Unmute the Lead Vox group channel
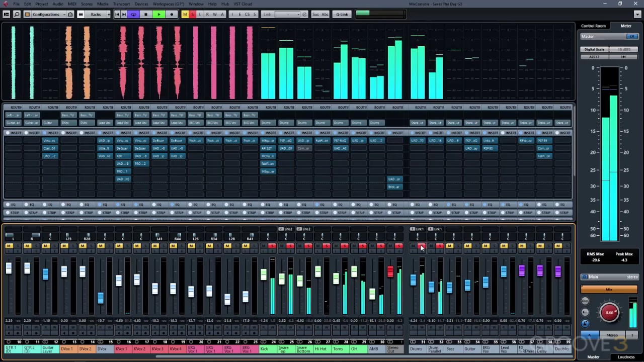 pyautogui.click(x=504, y=246)
